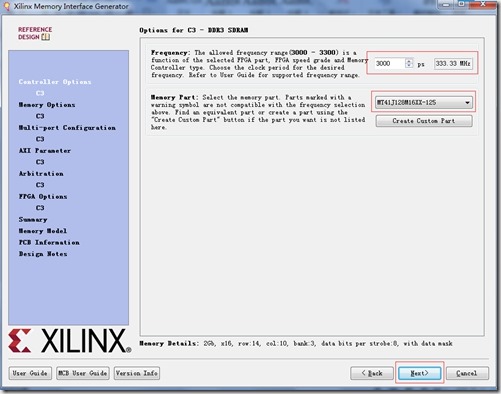Click the 333.33 MHz frequency field
Viewport: 501px width, 394px height.
(453, 63)
